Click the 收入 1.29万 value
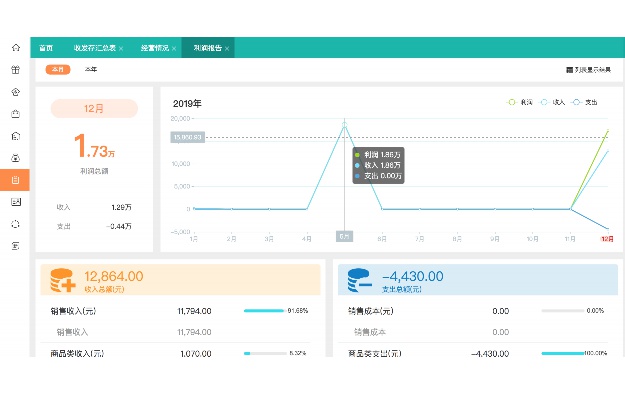 pos(121,207)
